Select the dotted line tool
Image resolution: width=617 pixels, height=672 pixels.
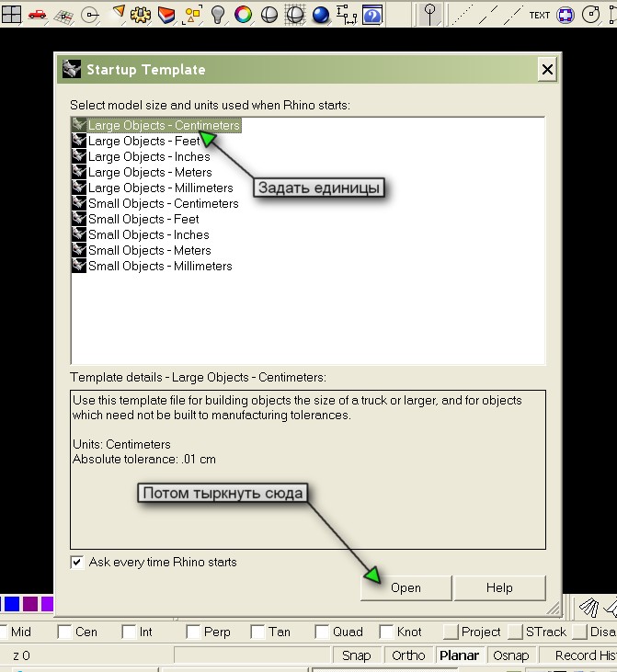point(463,14)
